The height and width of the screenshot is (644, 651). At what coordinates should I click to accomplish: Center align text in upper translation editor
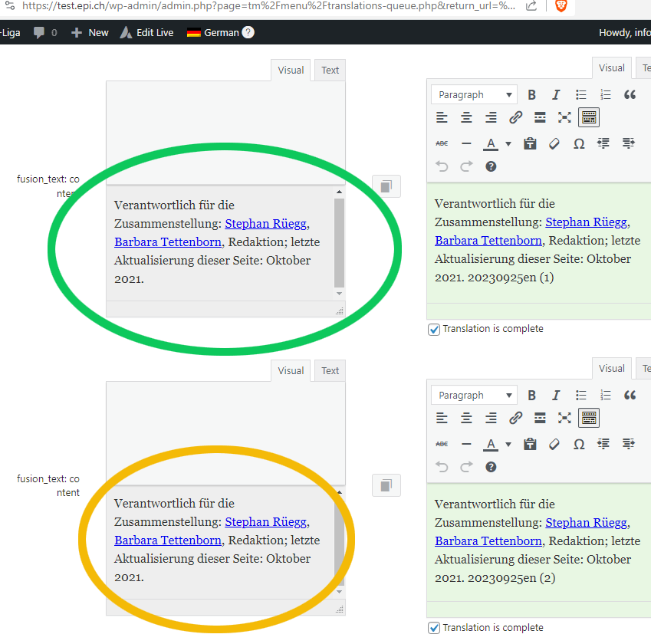pyautogui.click(x=466, y=117)
